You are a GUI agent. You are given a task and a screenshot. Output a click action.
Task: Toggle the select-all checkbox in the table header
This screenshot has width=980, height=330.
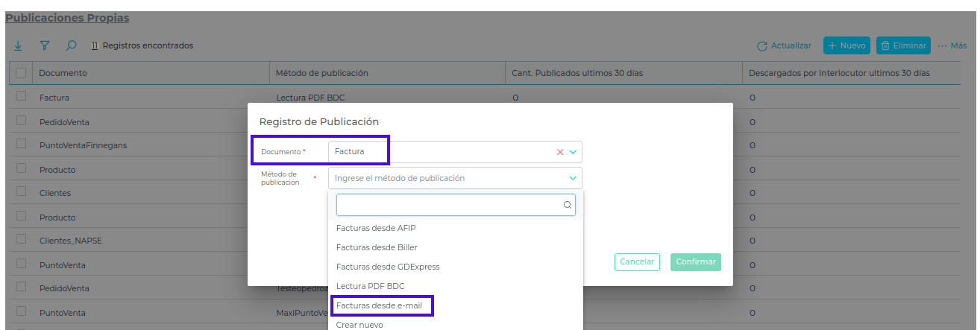tap(21, 73)
